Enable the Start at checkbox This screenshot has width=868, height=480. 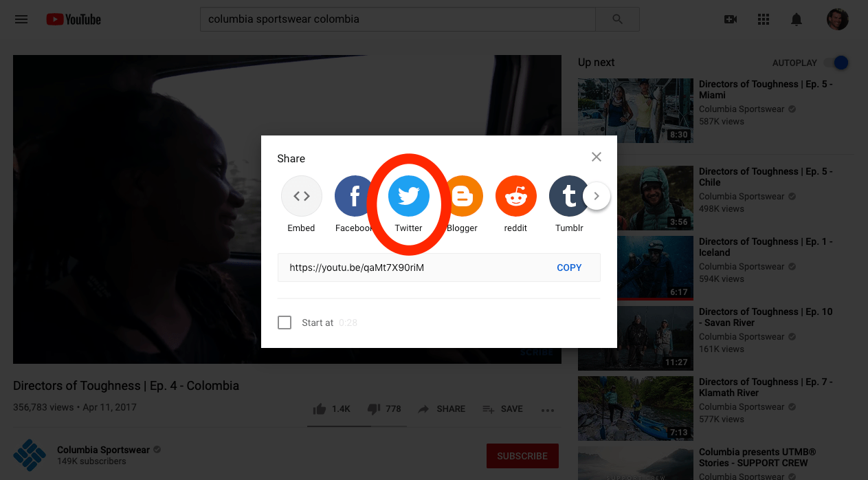point(285,323)
